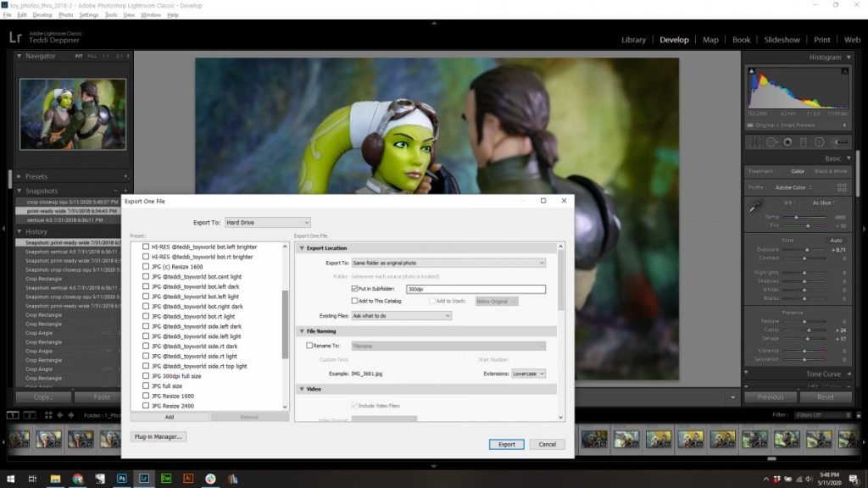Switch to Grid view from the filmstrip bar

pos(48,415)
